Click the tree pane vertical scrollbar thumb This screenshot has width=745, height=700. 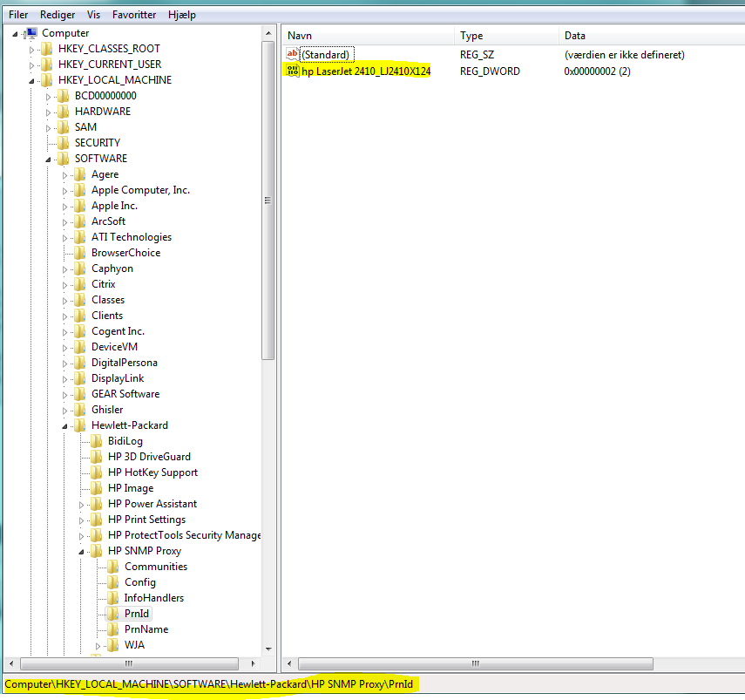pyautogui.click(x=268, y=200)
